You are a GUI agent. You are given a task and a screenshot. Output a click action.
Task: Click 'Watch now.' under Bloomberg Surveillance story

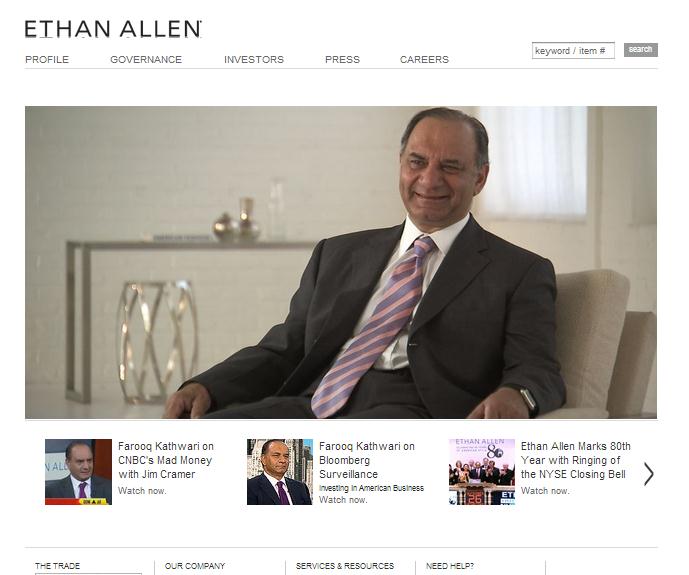(x=343, y=499)
